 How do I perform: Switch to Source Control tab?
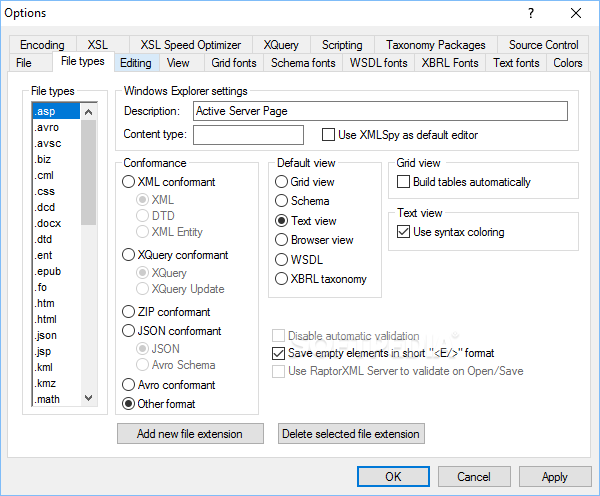click(x=543, y=45)
